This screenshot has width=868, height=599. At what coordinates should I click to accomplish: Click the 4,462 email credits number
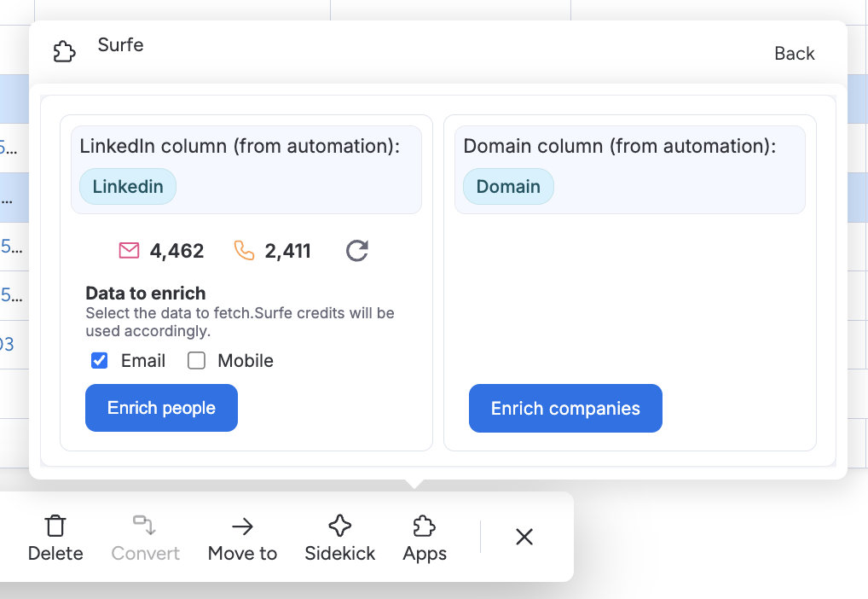176,251
